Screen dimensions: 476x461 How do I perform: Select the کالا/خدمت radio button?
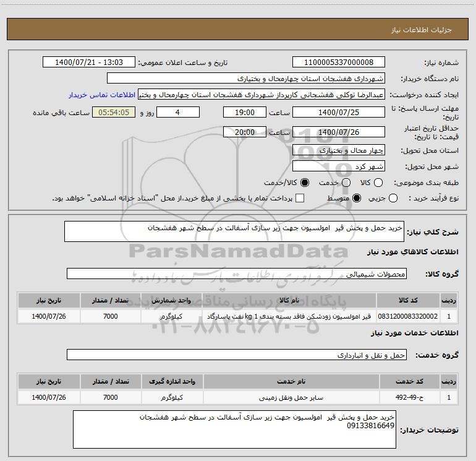click(305, 183)
